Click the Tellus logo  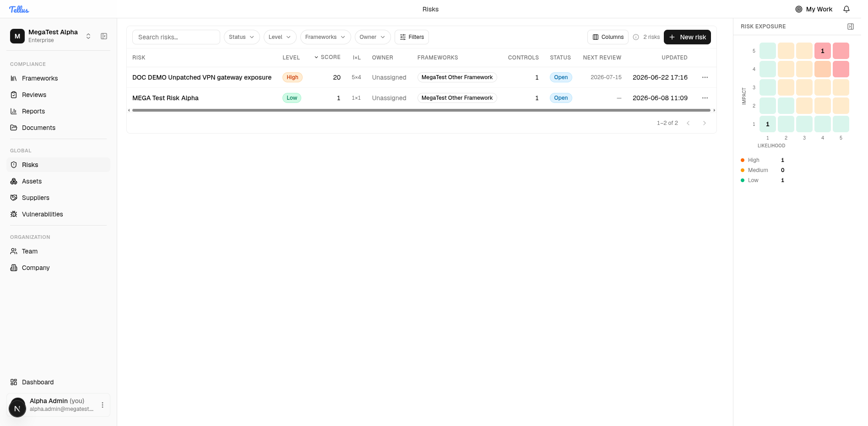click(x=19, y=9)
